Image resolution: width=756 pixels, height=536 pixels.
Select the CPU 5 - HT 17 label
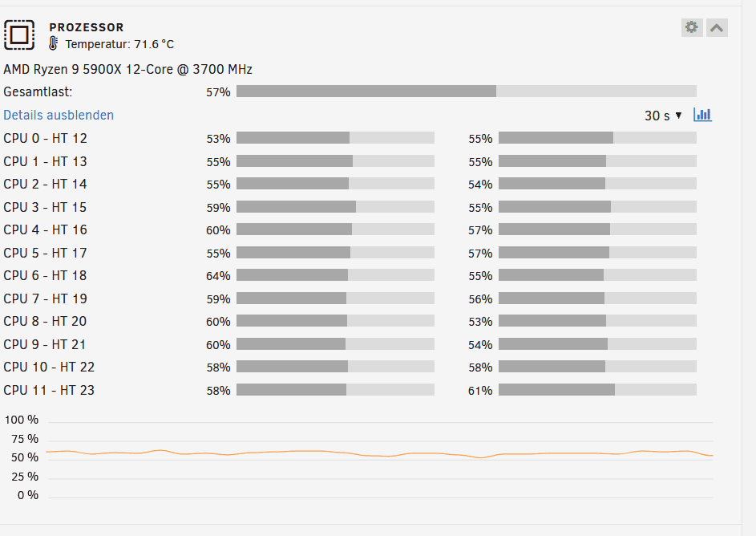46,253
